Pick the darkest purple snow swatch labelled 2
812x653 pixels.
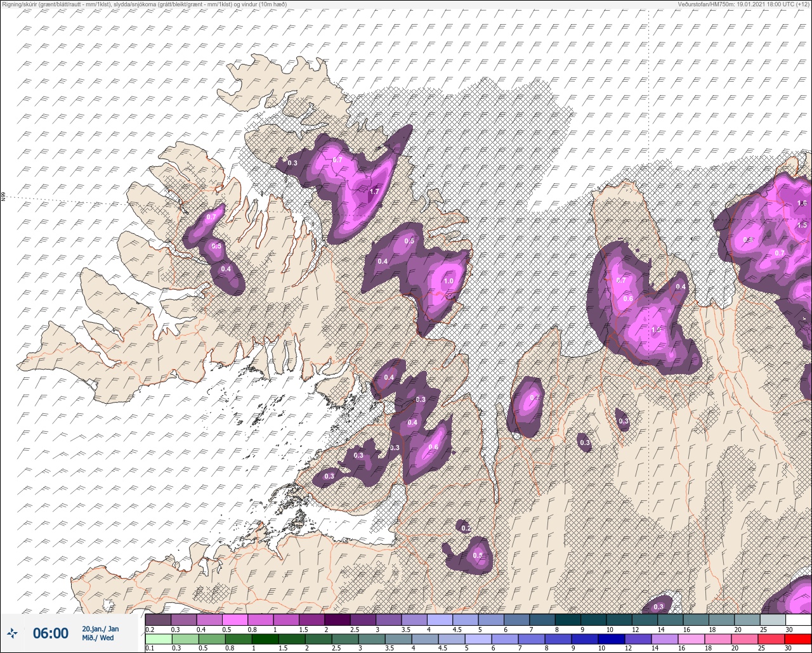point(337,619)
